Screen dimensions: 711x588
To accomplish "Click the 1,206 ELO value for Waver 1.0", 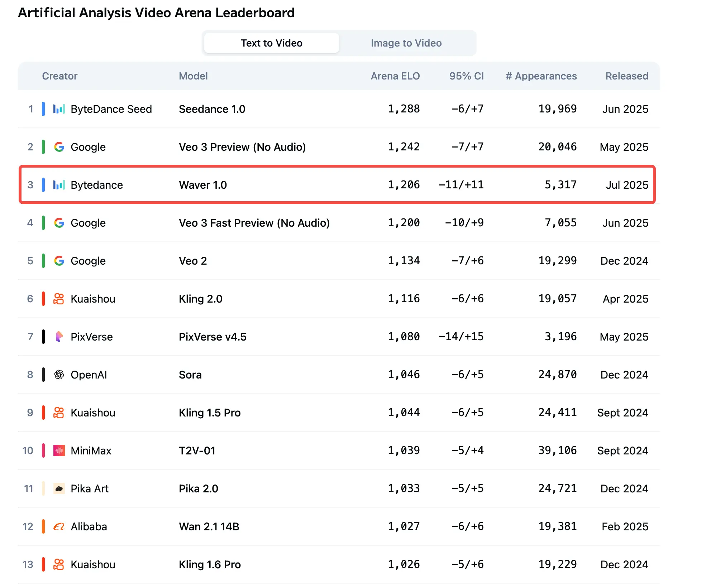I will (x=404, y=185).
